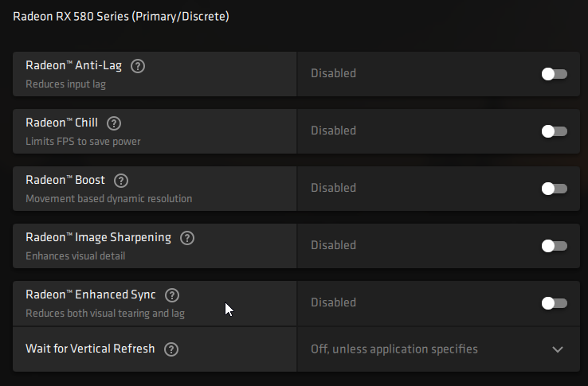The width and height of the screenshot is (588, 386).
Task: Click the Wait for Vertical Refresh label
Action: pos(90,349)
